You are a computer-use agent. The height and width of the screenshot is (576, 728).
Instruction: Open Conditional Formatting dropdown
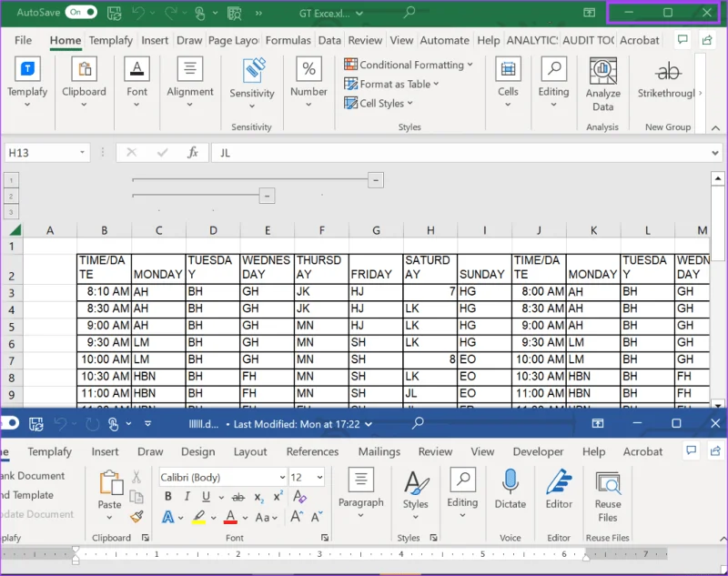point(409,65)
